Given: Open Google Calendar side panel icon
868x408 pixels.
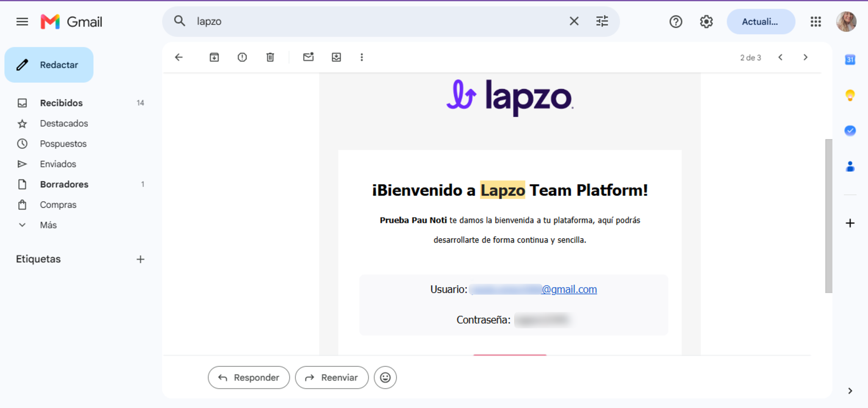Looking at the screenshot, I should click(850, 60).
